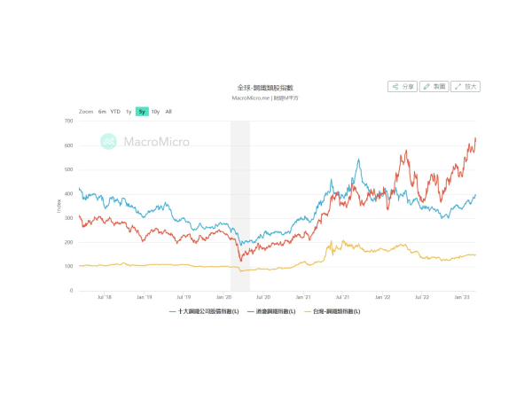
Task: Click the MacroMicro.me source link
Action: coord(248,98)
